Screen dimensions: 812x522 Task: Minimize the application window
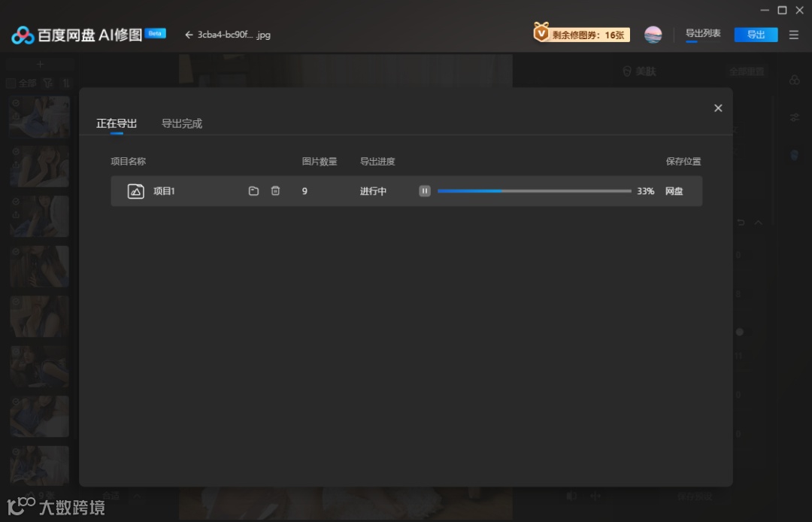click(765, 10)
